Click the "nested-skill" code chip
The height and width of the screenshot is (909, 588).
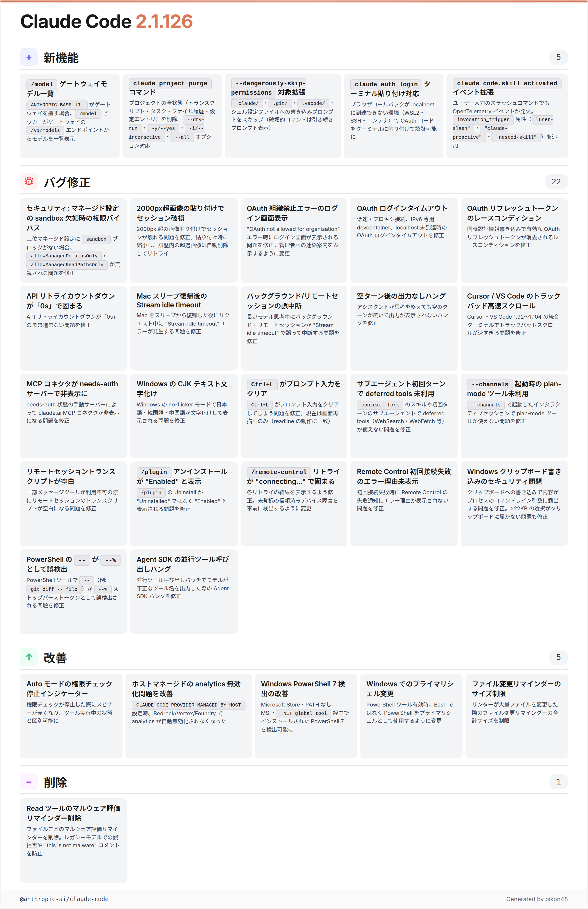(x=516, y=137)
